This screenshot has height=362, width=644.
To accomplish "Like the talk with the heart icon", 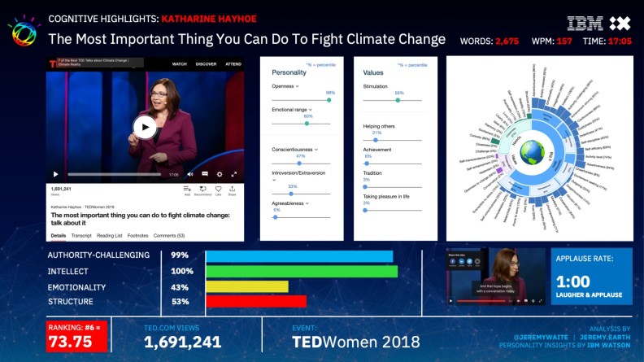I will click(218, 190).
